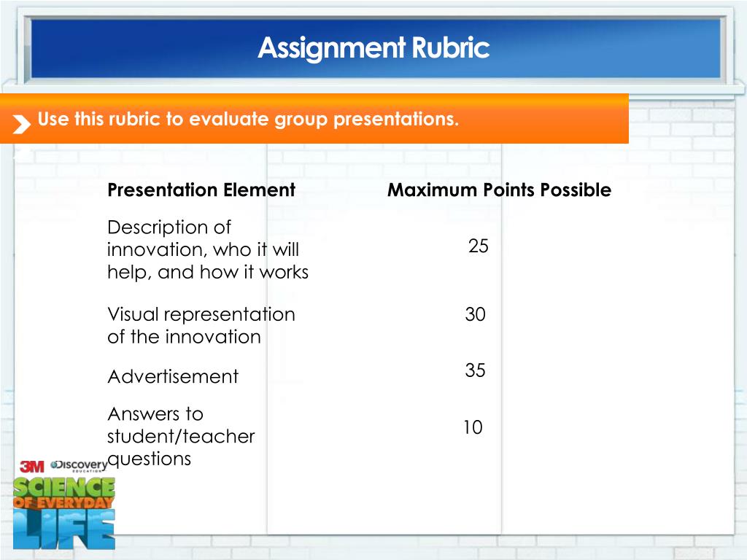Click the 'Presentation Element' column header
Viewport: 747px width, 560px height.
(x=201, y=190)
